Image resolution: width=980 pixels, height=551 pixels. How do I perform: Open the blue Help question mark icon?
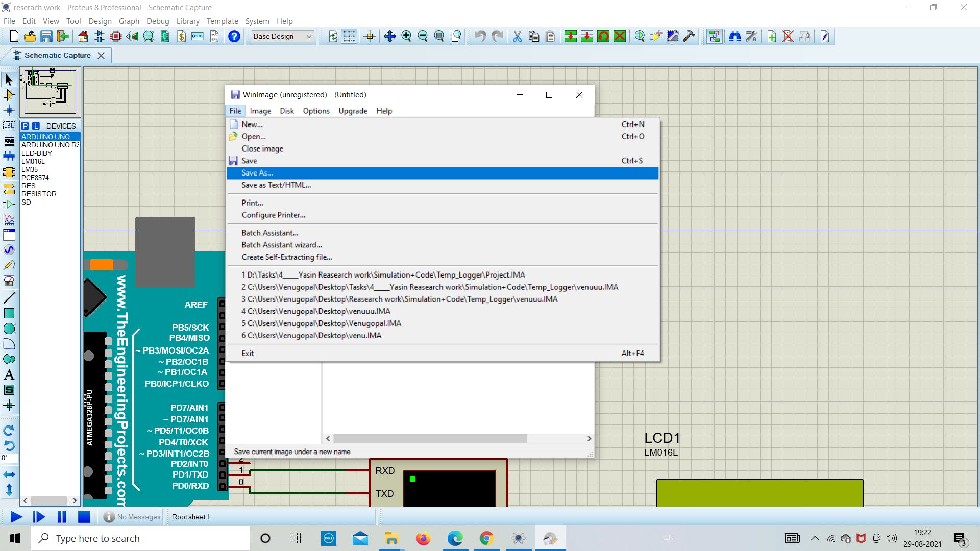[x=234, y=36]
